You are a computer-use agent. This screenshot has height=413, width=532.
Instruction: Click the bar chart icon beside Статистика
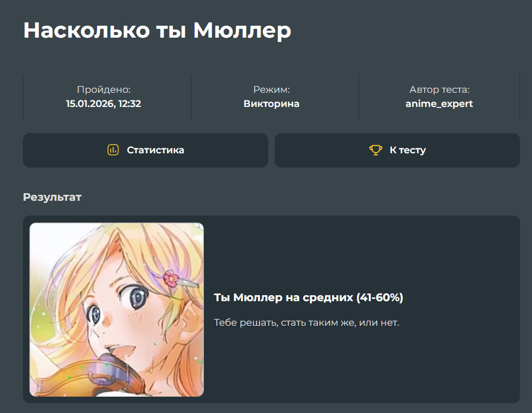pyautogui.click(x=113, y=150)
